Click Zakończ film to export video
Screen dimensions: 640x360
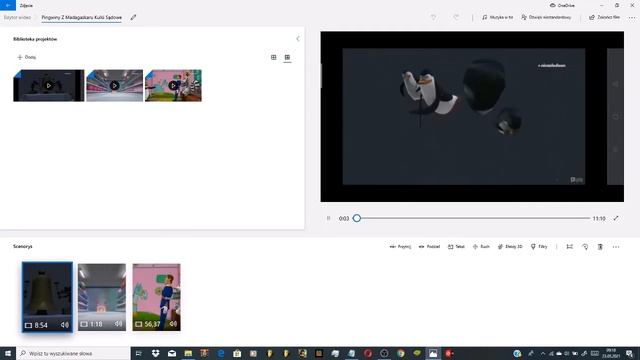pos(604,17)
